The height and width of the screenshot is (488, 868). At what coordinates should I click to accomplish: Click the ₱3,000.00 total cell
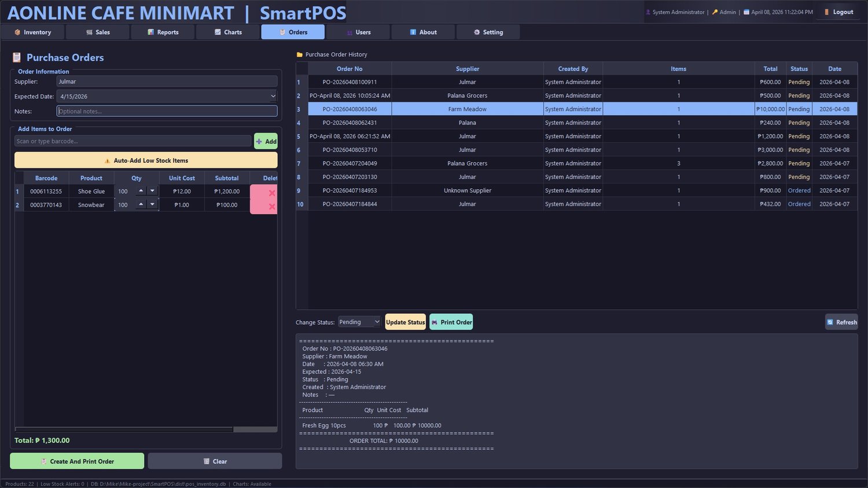770,150
